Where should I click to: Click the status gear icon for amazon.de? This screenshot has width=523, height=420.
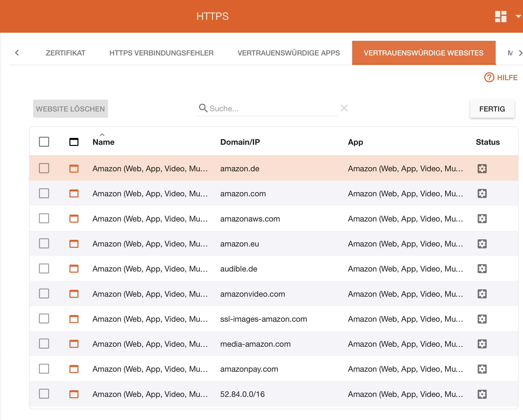(482, 169)
